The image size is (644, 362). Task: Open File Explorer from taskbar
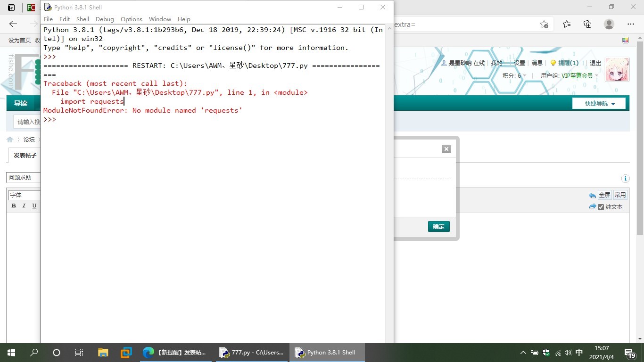103,353
